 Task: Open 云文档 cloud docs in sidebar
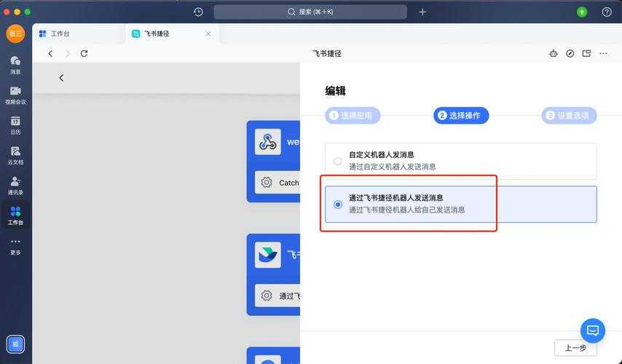(x=15, y=156)
